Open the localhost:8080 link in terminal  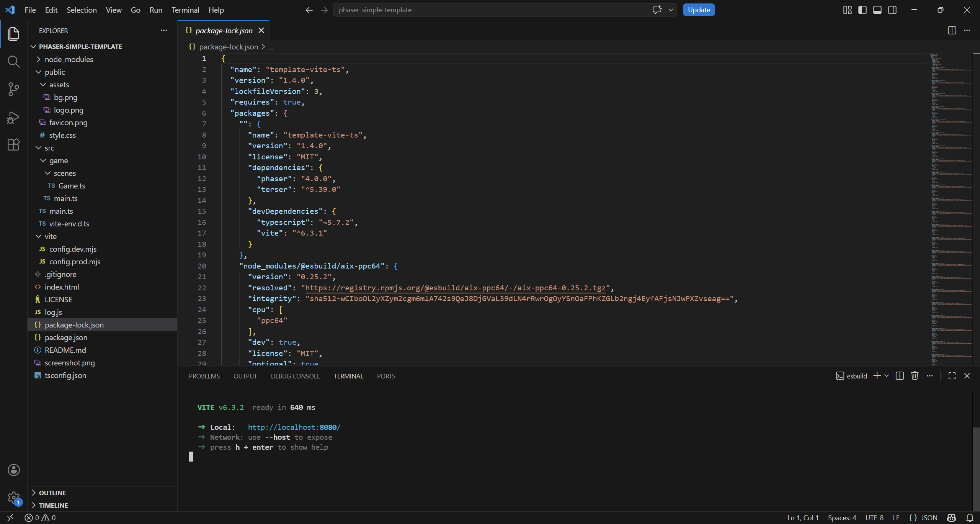pyautogui.click(x=294, y=427)
